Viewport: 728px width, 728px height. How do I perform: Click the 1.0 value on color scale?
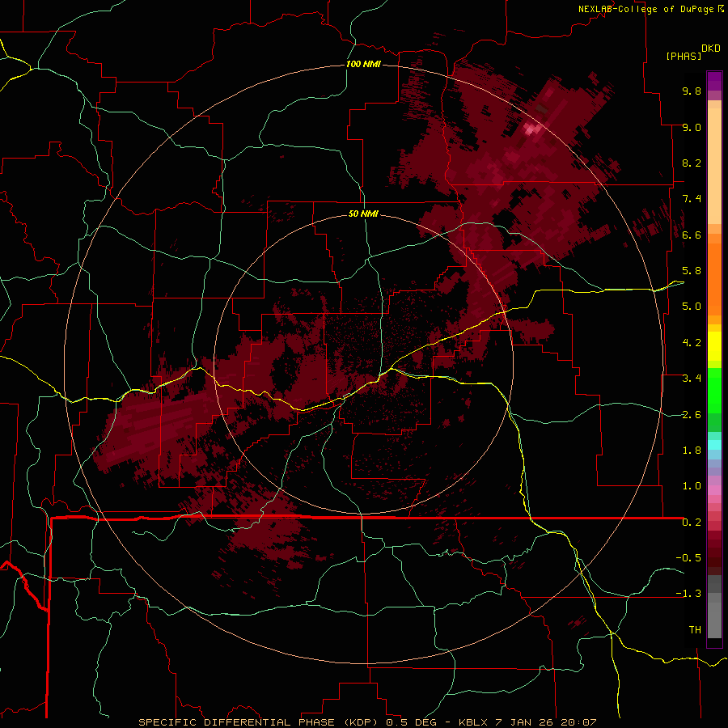pos(692,486)
